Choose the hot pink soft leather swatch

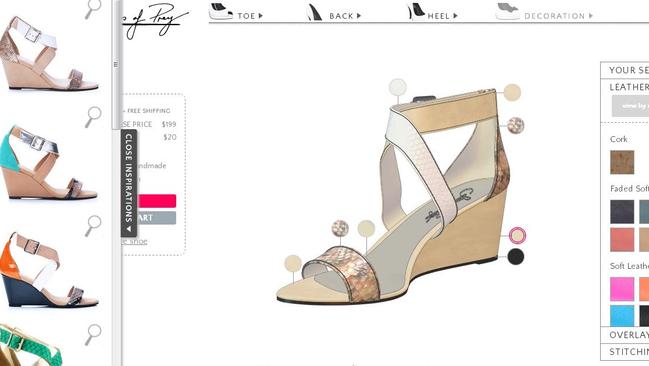[622, 289]
